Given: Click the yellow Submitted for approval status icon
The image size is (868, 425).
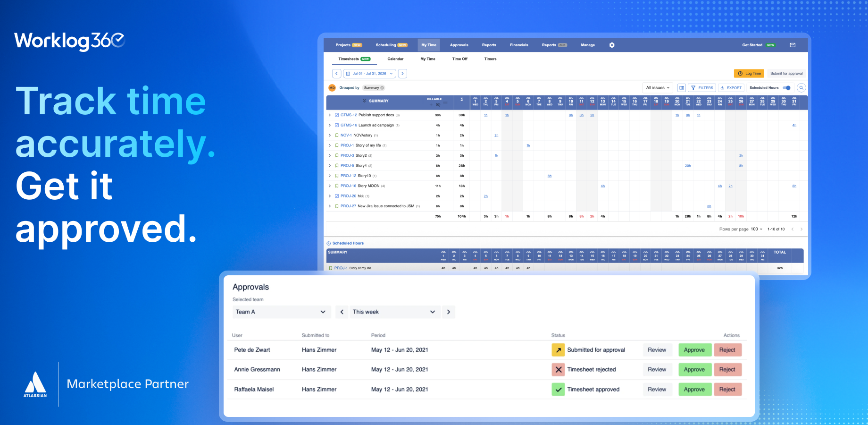Looking at the screenshot, I should (558, 350).
